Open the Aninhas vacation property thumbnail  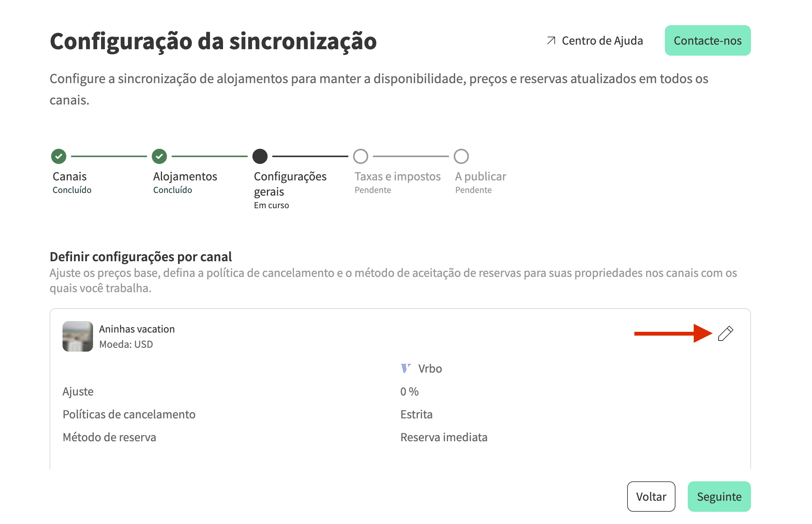tap(78, 336)
